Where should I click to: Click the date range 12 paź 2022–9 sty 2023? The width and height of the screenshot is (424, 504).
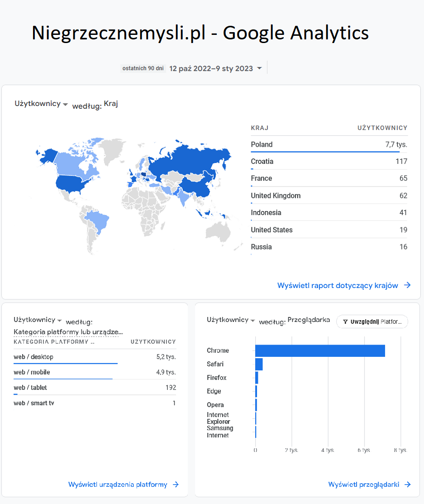(x=211, y=68)
